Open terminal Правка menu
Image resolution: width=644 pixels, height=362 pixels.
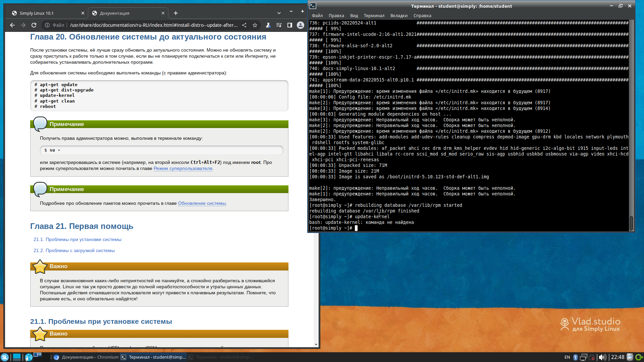point(336,16)
